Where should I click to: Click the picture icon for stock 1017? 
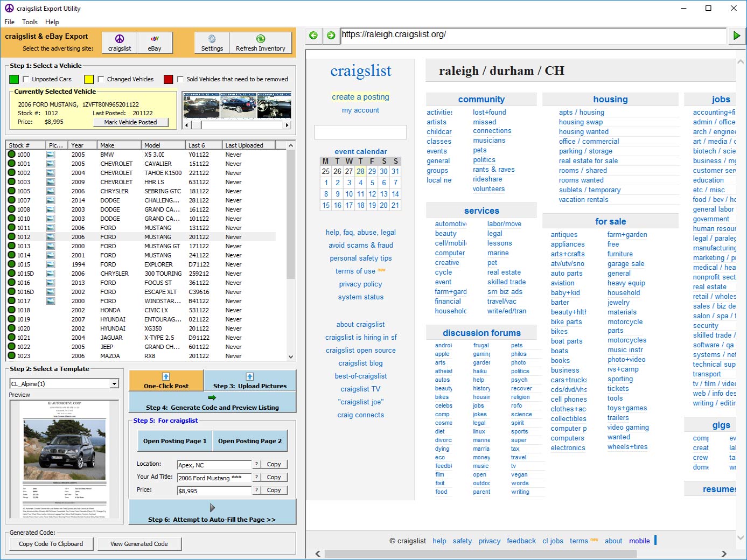[x=51, y=301]
